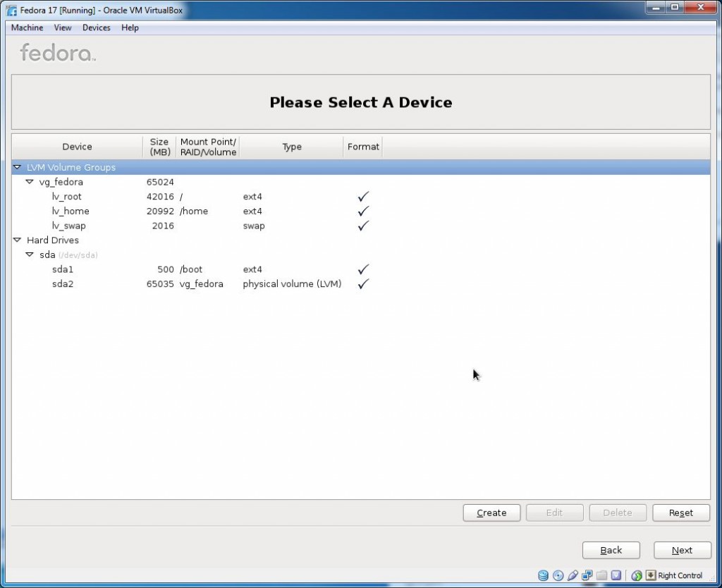Open the View menu
The height and width of the screenshot is (588, 722).
pos(63,27)
